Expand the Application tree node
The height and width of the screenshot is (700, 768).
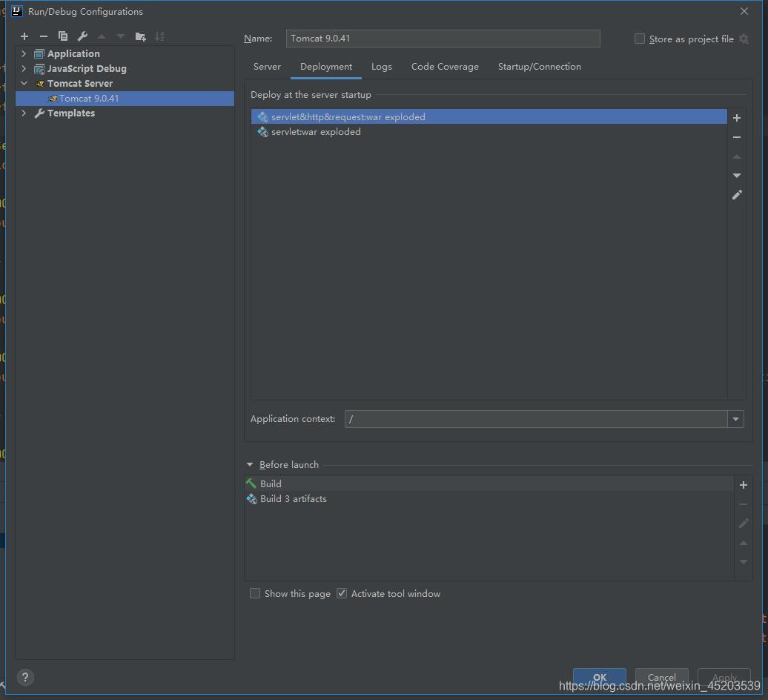click(24, 53)
